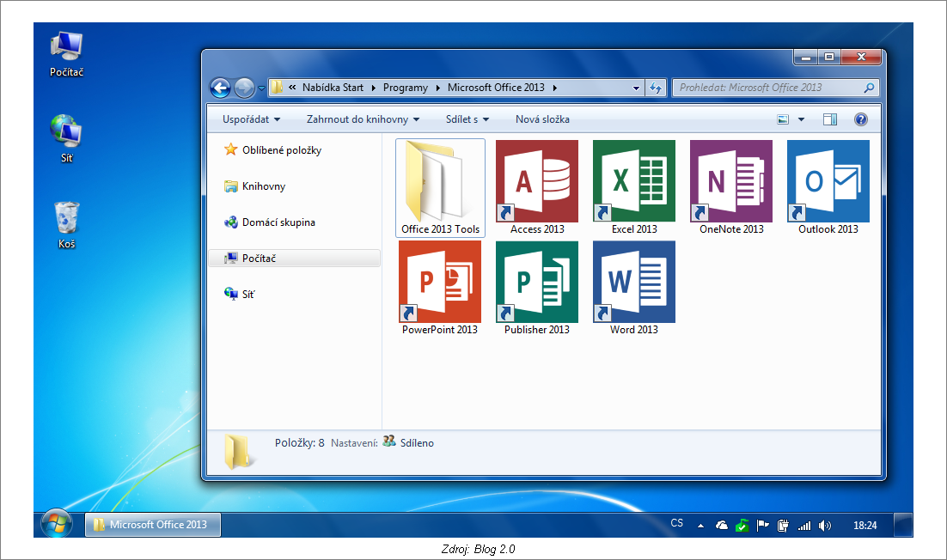Expand the Zahrnout do knihovny dropdown
Viewport: 947px width, 560px height.
tap(363, 119)
